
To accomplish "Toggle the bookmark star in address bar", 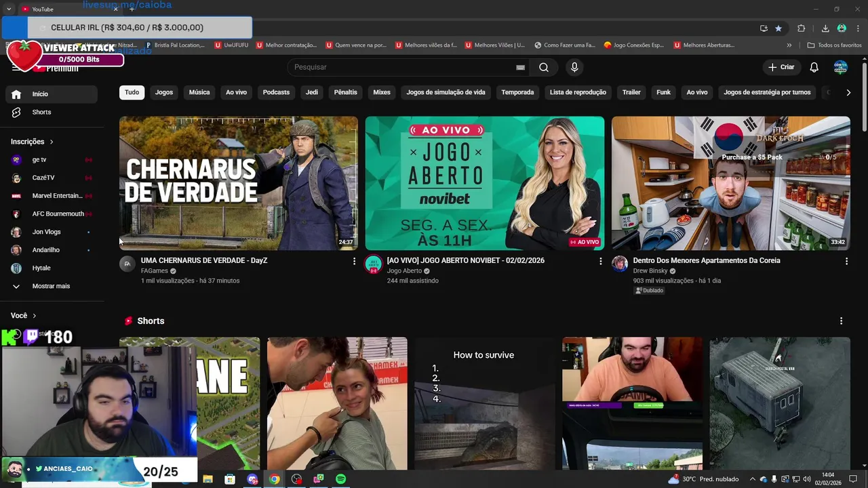I will (x=778, y=28).
